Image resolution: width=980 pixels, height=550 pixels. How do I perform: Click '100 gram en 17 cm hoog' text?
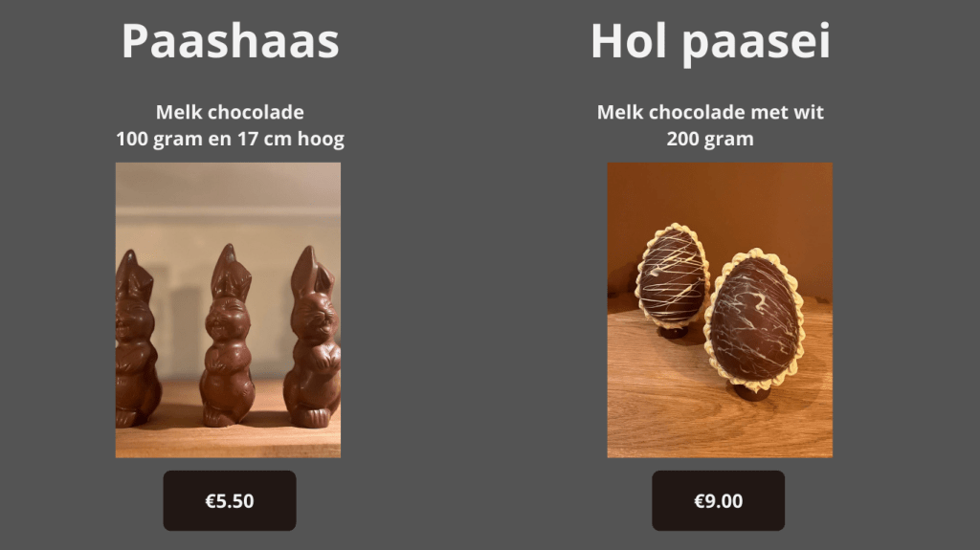pos(230,139)
